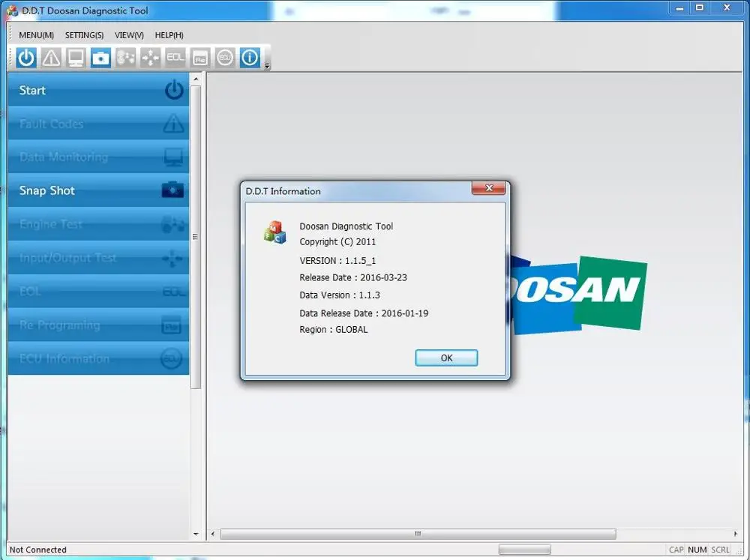Toggle NUM lock in the status bar

(697, 550)
